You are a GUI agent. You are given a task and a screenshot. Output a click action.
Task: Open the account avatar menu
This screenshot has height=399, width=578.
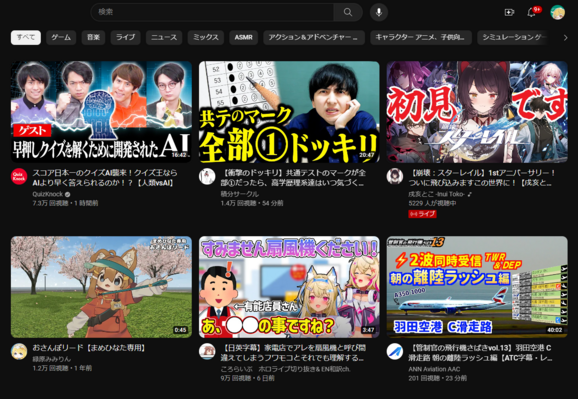[557, 13]
